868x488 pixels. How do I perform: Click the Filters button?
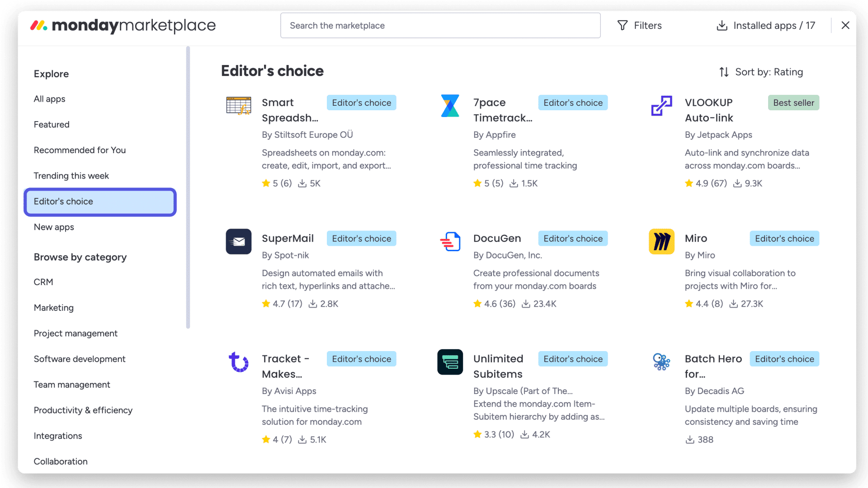coord(639,25)
